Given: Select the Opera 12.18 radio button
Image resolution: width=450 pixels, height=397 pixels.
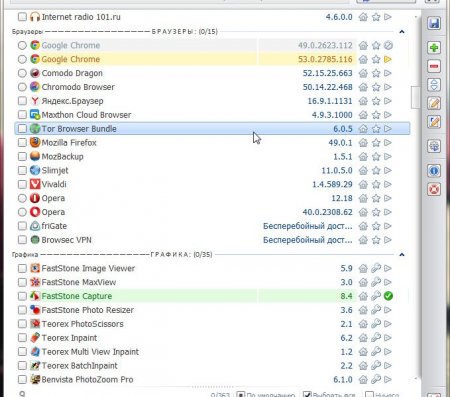Looking at the screenshot, I should pyautogui.click(x=22, y=198).
